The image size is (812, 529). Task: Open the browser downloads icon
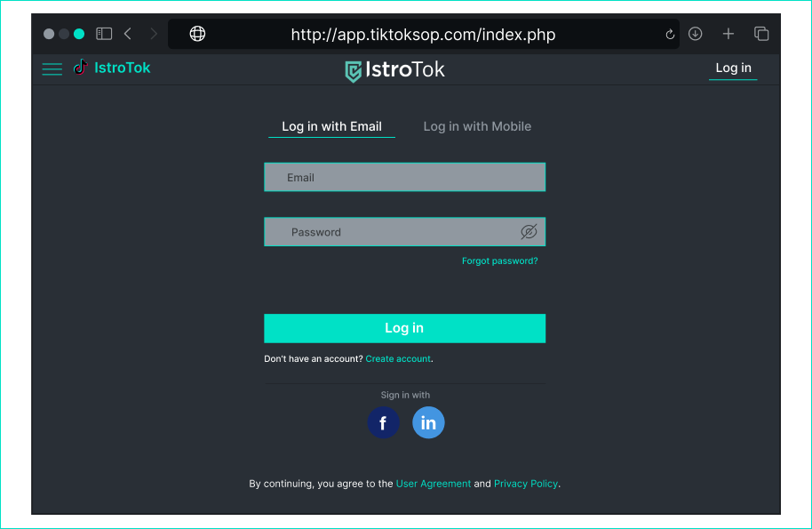click(x=696, y=34)
